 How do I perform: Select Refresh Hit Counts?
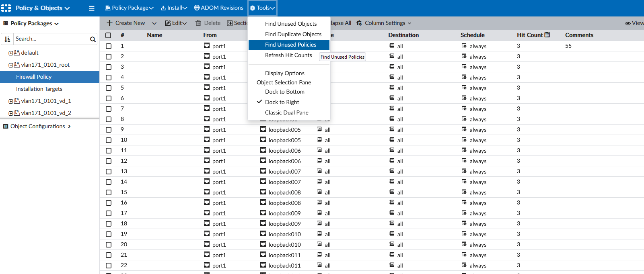[288, 55]
